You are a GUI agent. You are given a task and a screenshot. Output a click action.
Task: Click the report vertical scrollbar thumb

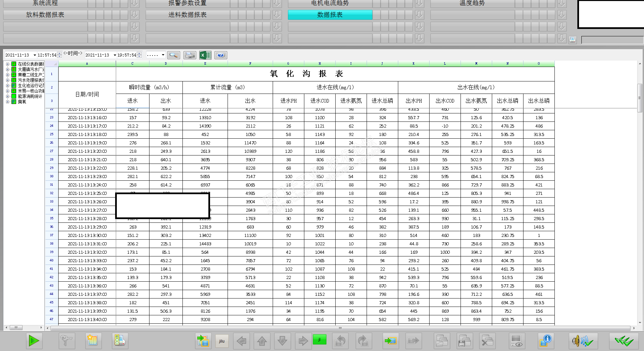click(640, 98)
